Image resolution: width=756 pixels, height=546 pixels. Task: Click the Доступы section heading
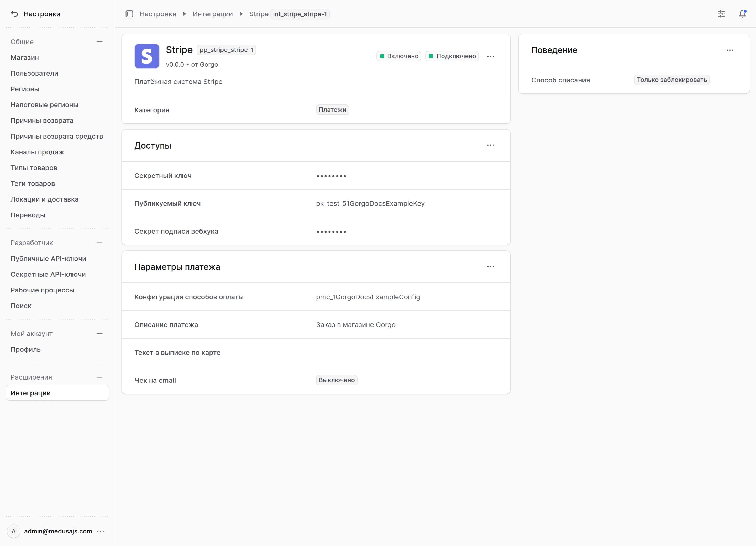[x=153, y=146]
